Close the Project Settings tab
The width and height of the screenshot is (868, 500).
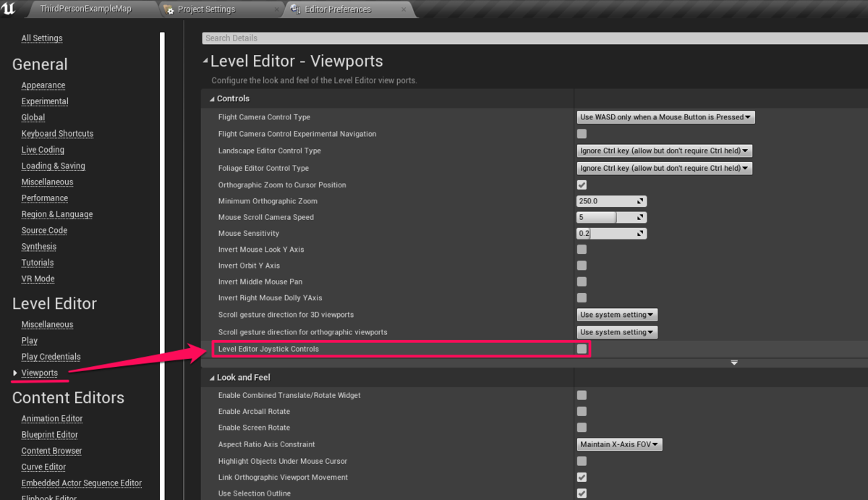tap(277, 9)
